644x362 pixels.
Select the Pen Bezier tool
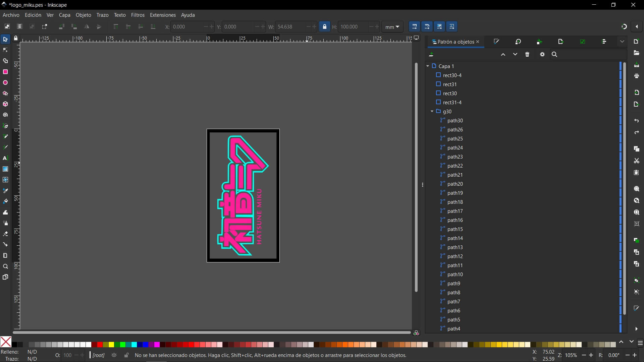pyautogui.click(x=5, y=126)
